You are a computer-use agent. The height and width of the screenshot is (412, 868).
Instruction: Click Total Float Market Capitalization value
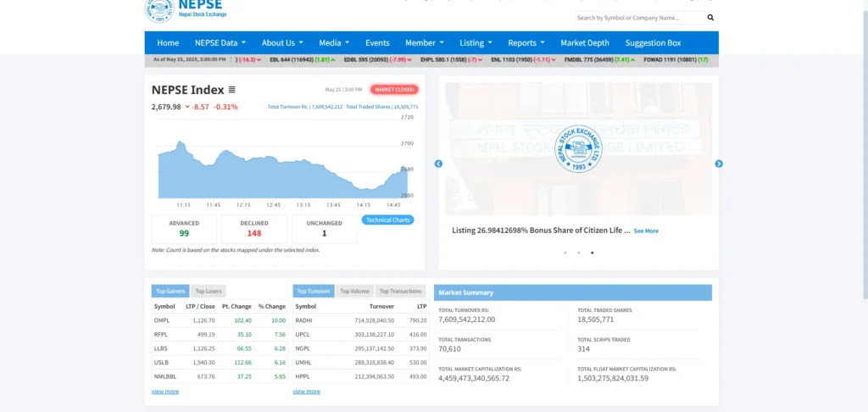tap(613, 378)
